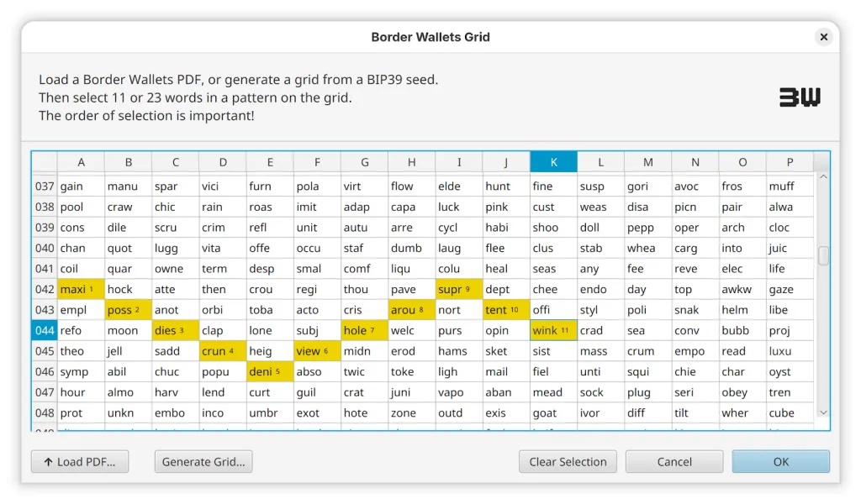Click the scrollbar down arrow
The height and width of the screenshot is (504, 861).
click(x=823, y=412)
